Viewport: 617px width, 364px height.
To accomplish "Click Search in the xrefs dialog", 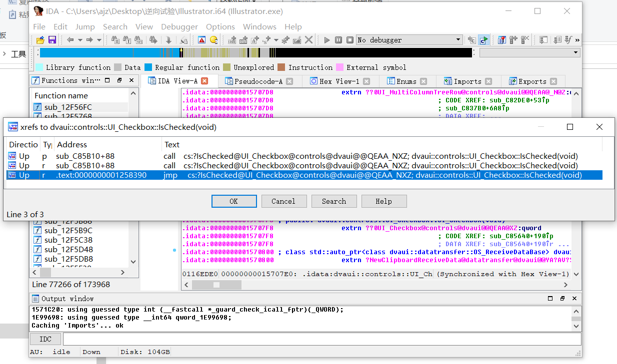I will tap(334, 201).
